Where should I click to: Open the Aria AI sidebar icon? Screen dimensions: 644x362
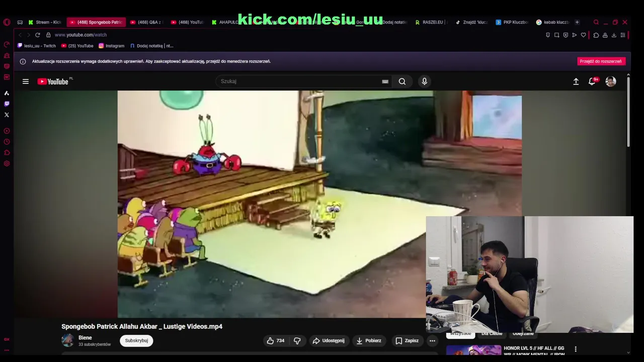click(7, 93)
